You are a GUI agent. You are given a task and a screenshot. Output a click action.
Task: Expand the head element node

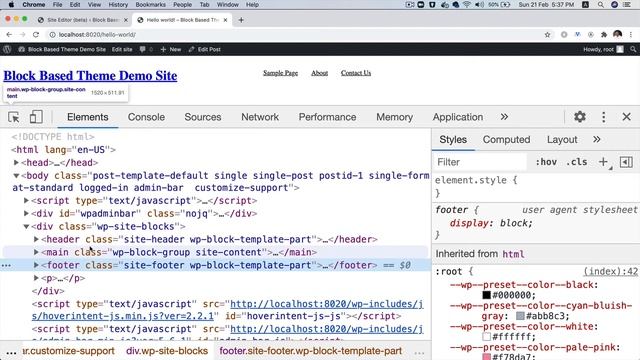pos(16,162)
